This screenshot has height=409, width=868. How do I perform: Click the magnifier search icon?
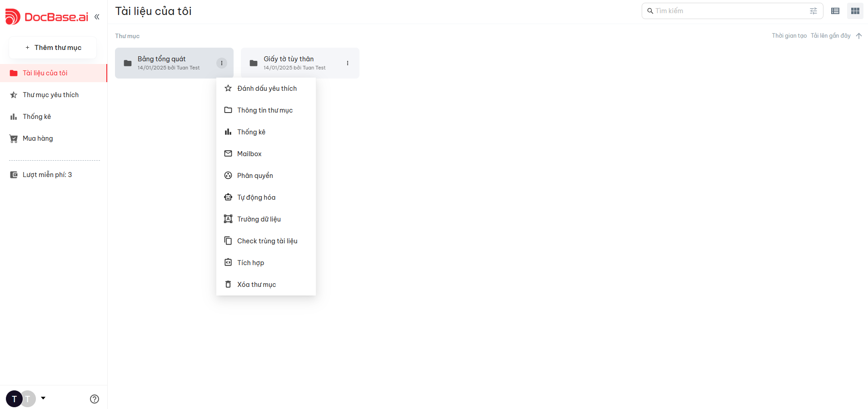click(650, 11)
